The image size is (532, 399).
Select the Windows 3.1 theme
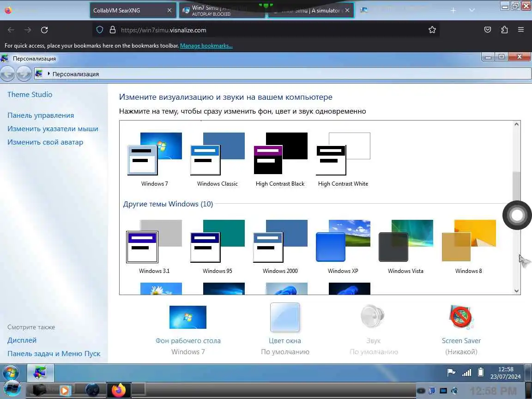[154, 247]
